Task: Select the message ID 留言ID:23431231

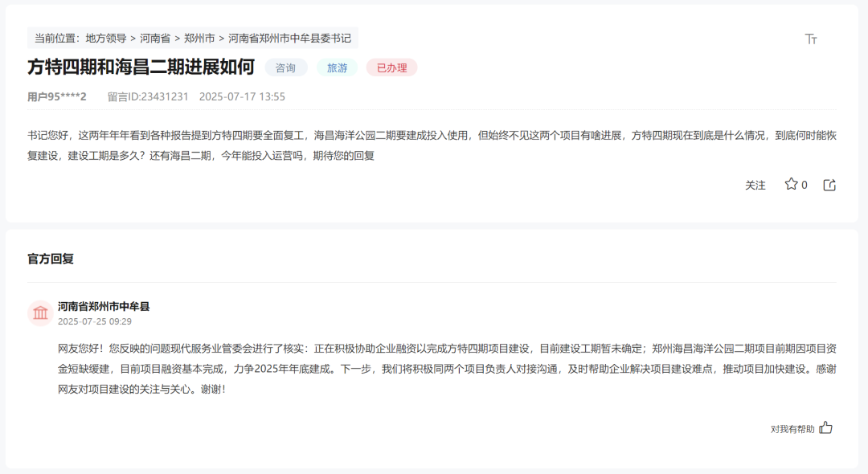Action: 148,96
